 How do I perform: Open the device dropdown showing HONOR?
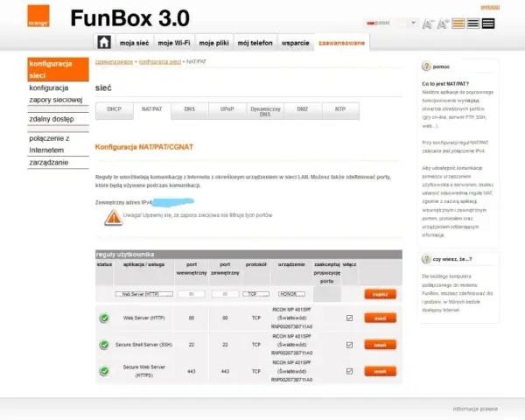pyautogui.click(x=291, y=294)
